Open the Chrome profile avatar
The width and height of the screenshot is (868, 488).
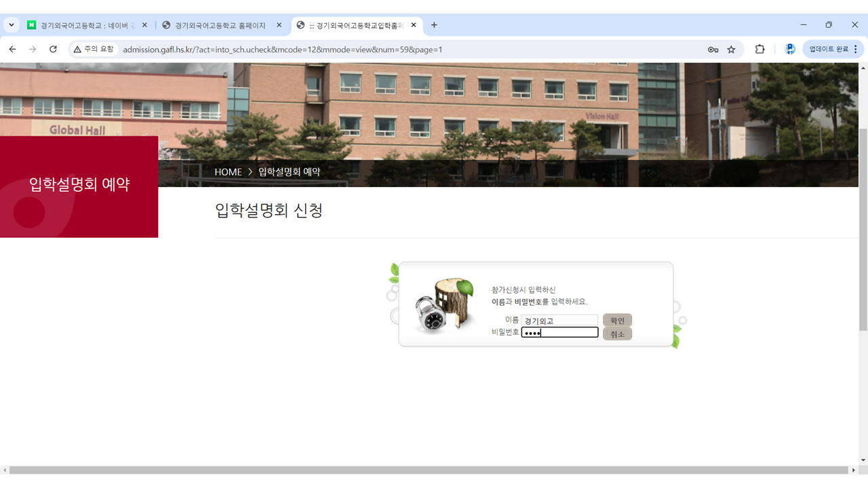tap(789, 49)
